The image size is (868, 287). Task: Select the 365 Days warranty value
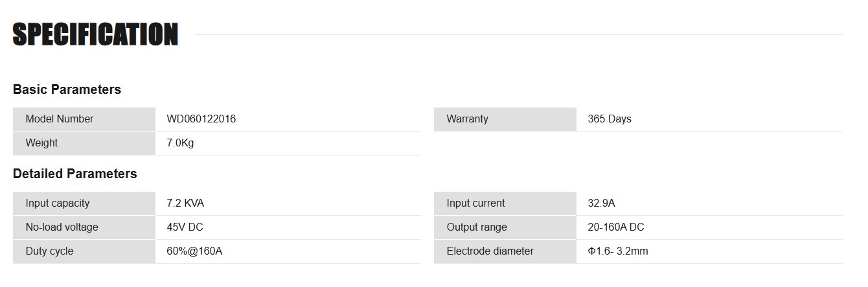coord(610,119)
